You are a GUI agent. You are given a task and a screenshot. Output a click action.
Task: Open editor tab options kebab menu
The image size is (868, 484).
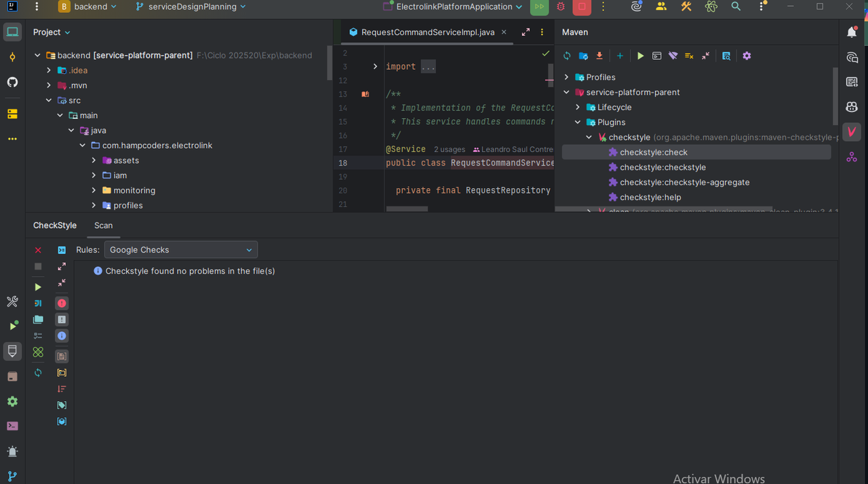[542, 32]
